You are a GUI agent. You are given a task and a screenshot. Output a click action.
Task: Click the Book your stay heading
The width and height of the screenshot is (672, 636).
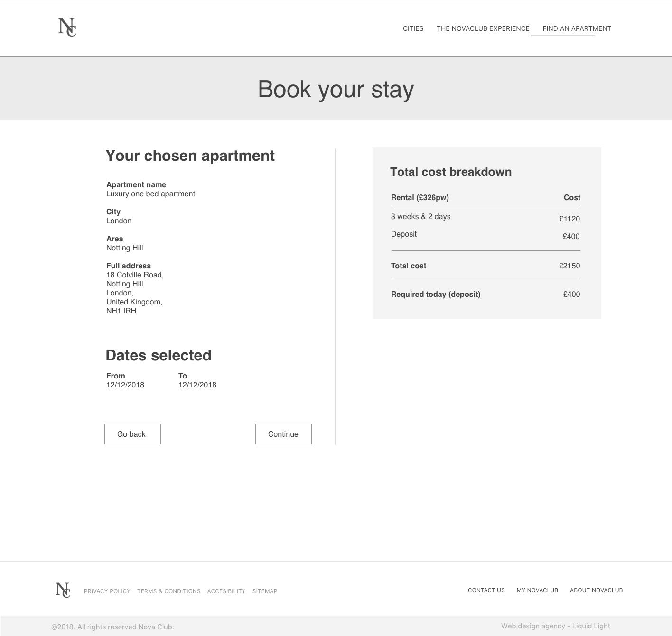336,89
